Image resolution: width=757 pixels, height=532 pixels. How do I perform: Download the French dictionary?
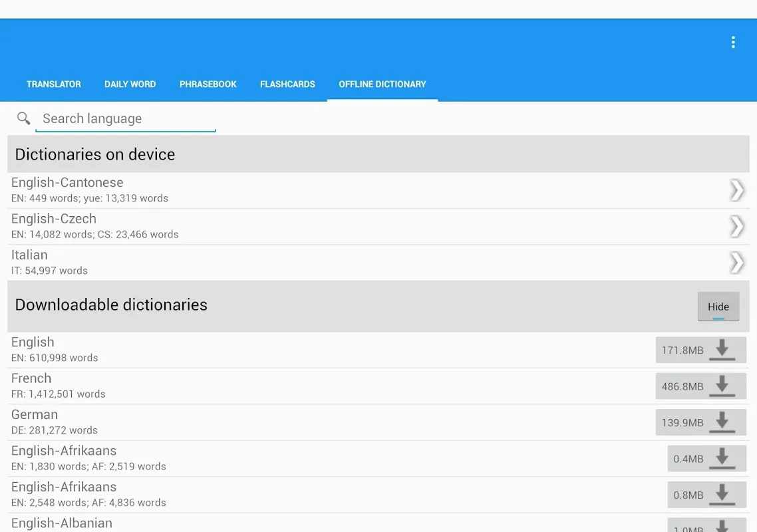[724, 386]
